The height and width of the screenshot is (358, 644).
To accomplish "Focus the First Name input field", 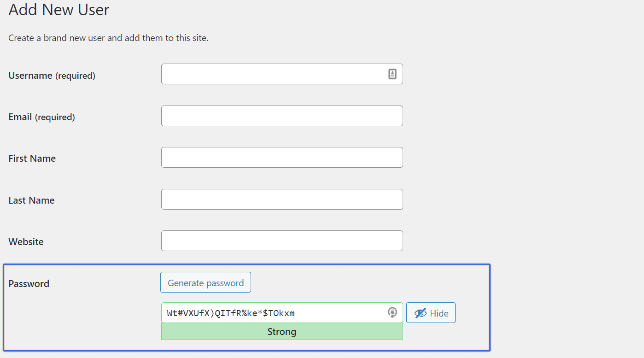I will coord(281,157).
